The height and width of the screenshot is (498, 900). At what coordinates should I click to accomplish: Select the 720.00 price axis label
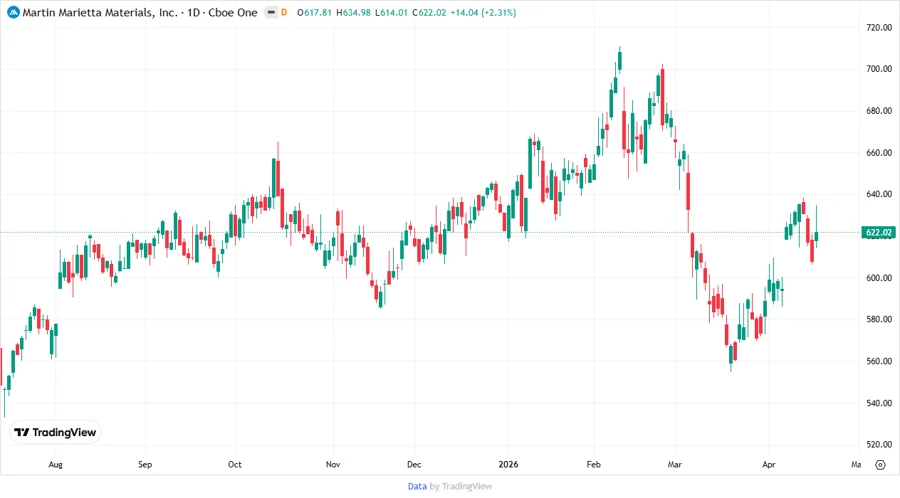click(879, 27)
